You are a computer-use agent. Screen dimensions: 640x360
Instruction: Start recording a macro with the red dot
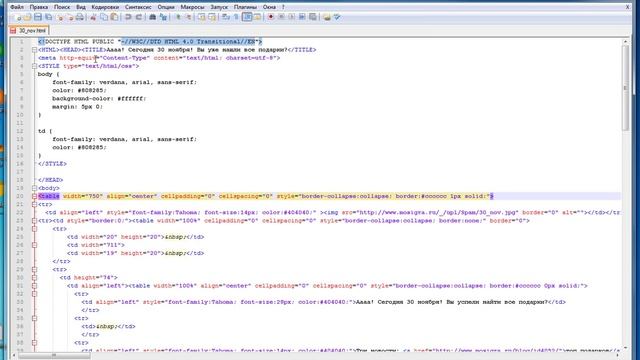tap(271, 17)
